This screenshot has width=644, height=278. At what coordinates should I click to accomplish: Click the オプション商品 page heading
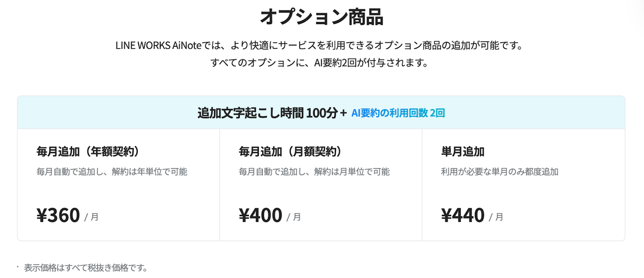[322, 17]
